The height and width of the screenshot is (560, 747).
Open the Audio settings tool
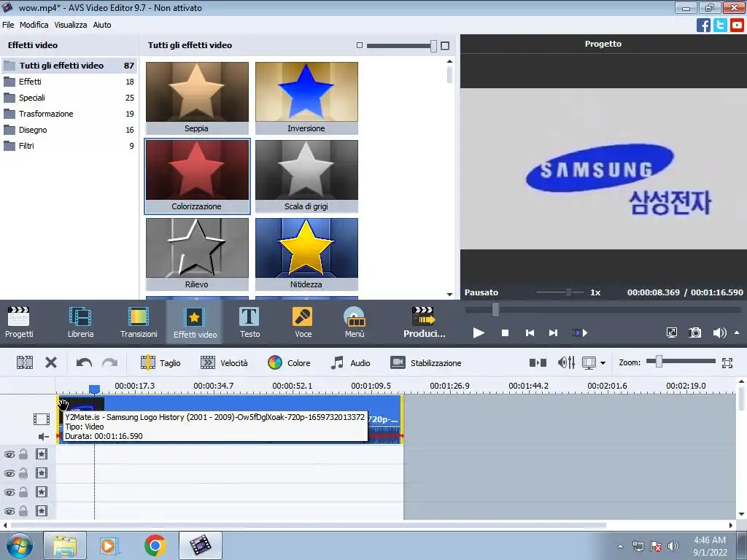[x=350, y=363]
